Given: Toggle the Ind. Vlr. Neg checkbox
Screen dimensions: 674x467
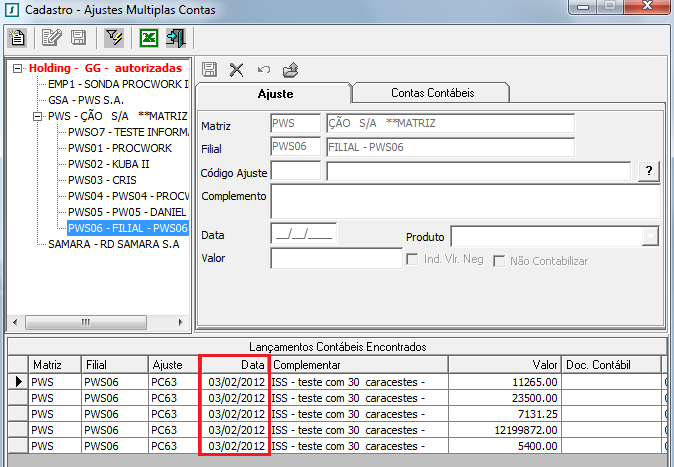Looking at the screenshot, I should (x=413, y=261).
